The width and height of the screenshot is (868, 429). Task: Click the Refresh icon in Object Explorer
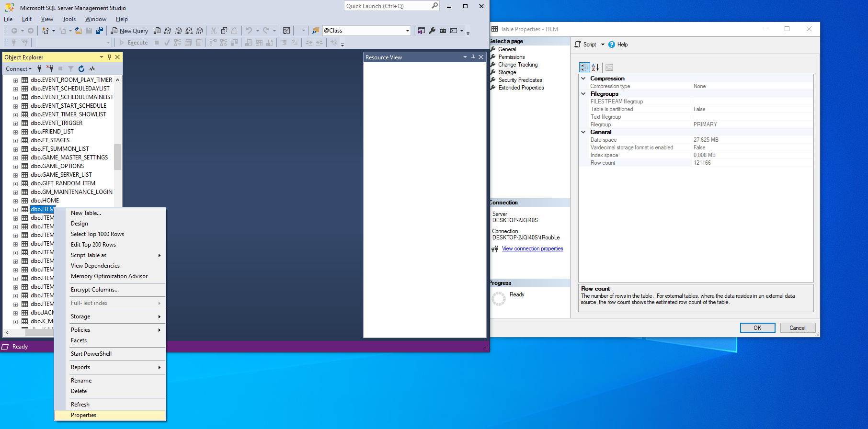[81, 69]
